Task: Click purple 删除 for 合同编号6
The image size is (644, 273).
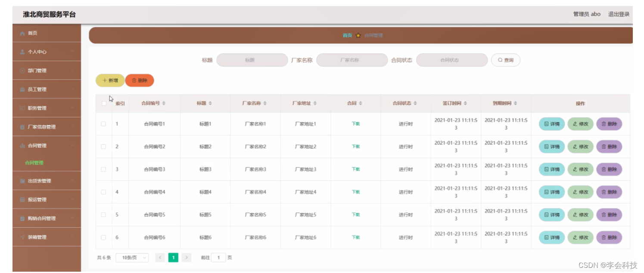Action: point(609,237)
